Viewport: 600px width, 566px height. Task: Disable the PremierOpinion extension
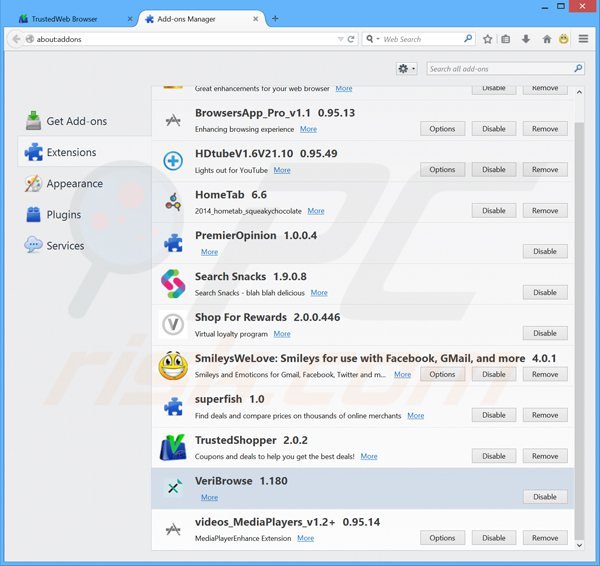tap(545, 251)
